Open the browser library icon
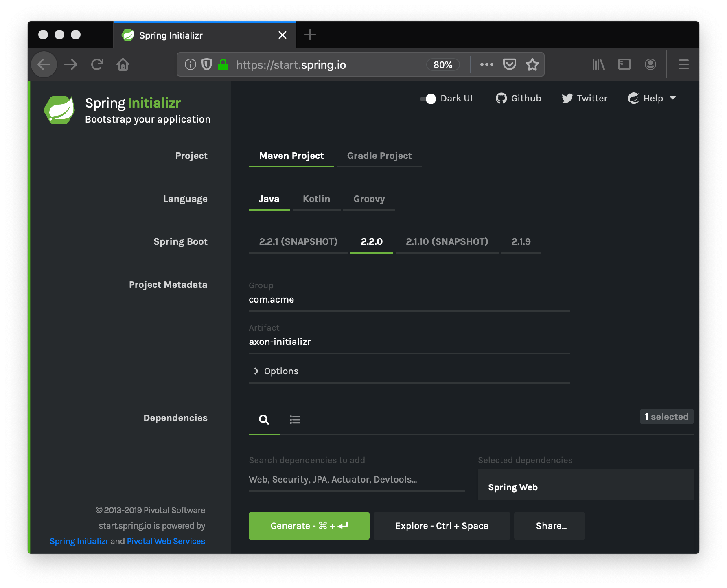This screenshot has height=588, width=727. [598, 64]
